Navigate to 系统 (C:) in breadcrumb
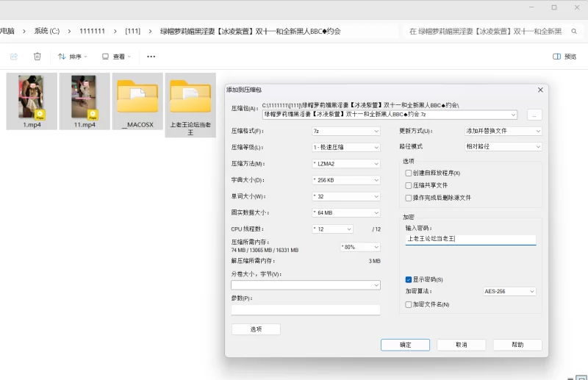Image resolution: width=588 pixels, height=380 pixels. (x=46, y=32)
